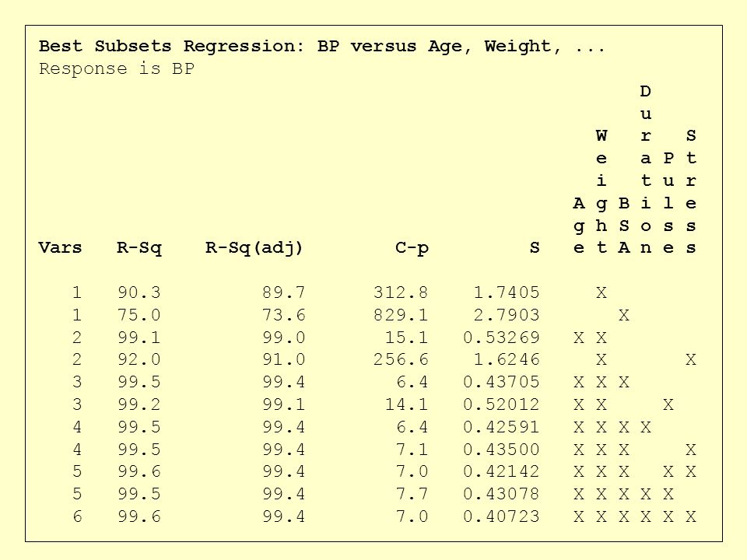Click the R-Sq column header
The width and height of the screenshot is (747, 560).
coord(139,248)
